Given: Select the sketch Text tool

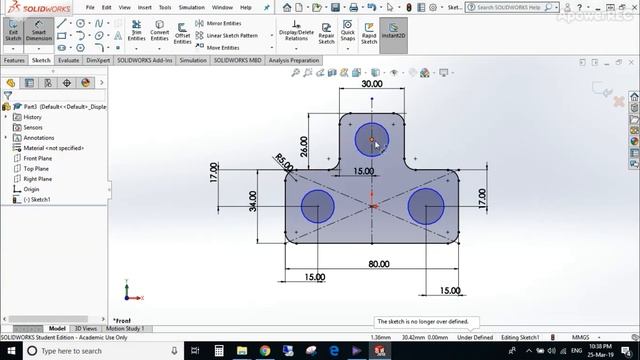Looking at the screenshot, I should coord(118,36).
